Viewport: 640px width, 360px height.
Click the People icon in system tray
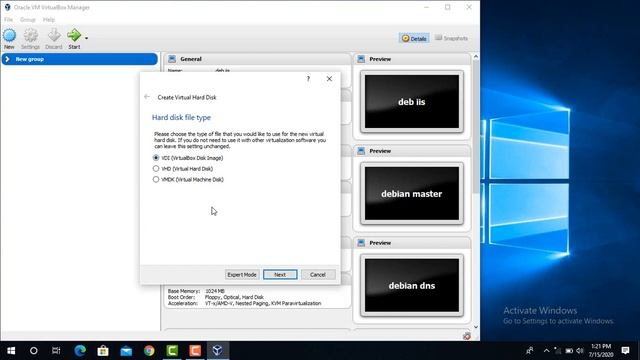point(529,351)
